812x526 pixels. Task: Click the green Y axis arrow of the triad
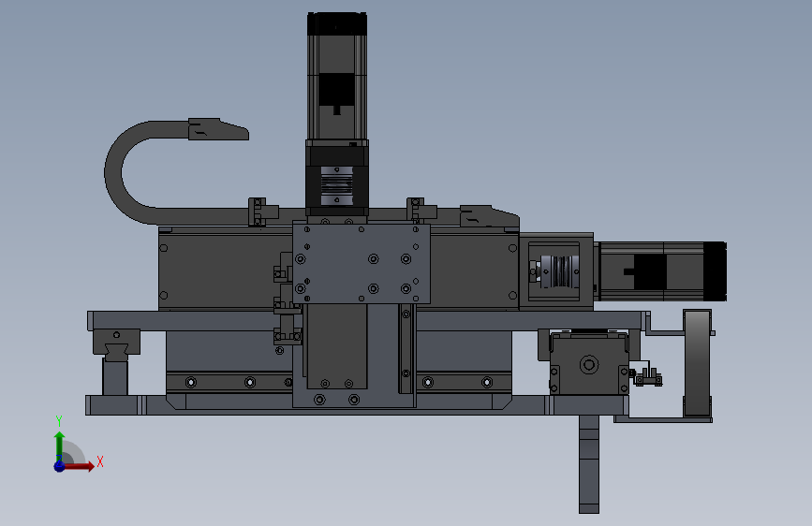click(x=60, y=446)
